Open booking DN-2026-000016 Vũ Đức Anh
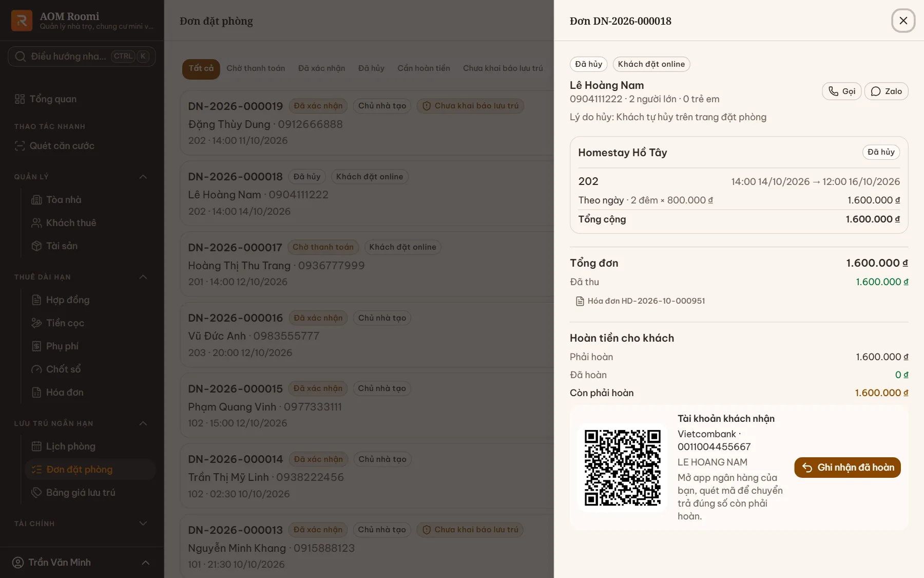 (367, 335)
